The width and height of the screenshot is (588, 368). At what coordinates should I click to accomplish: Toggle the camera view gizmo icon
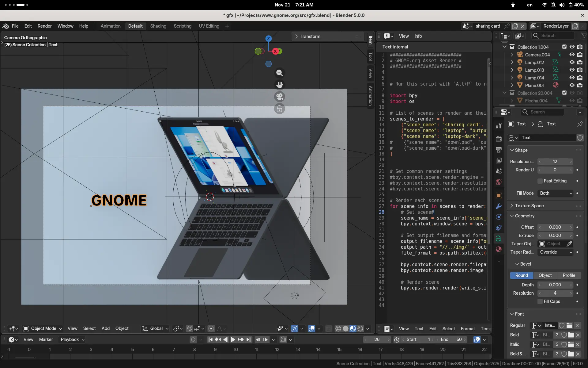click(279, 97)
